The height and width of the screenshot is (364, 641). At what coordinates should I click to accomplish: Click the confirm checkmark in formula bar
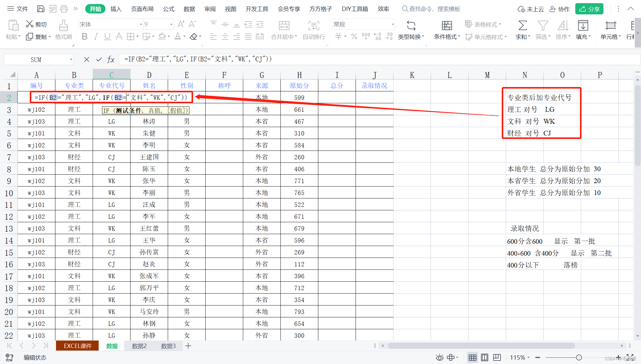tap(99, 59)
